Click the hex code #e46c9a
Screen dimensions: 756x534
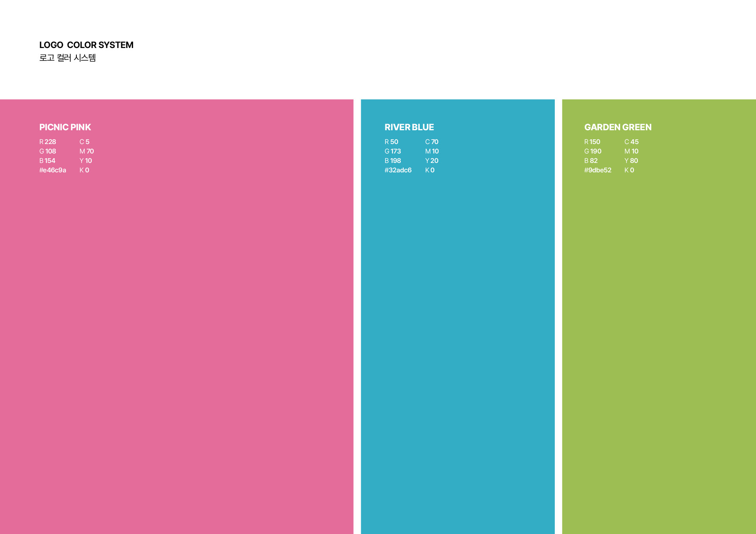tap(53, 170)
